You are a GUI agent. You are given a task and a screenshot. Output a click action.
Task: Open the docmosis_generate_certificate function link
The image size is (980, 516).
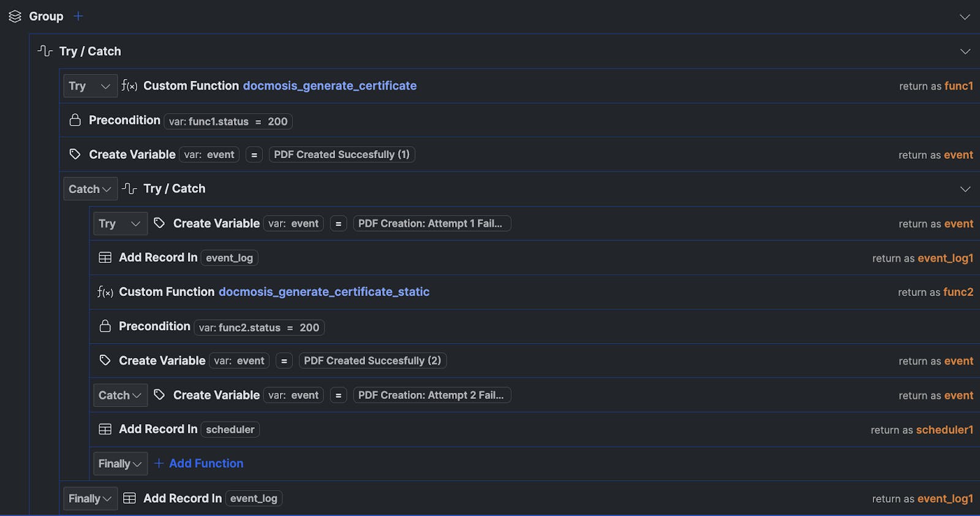tap(330, 86)
